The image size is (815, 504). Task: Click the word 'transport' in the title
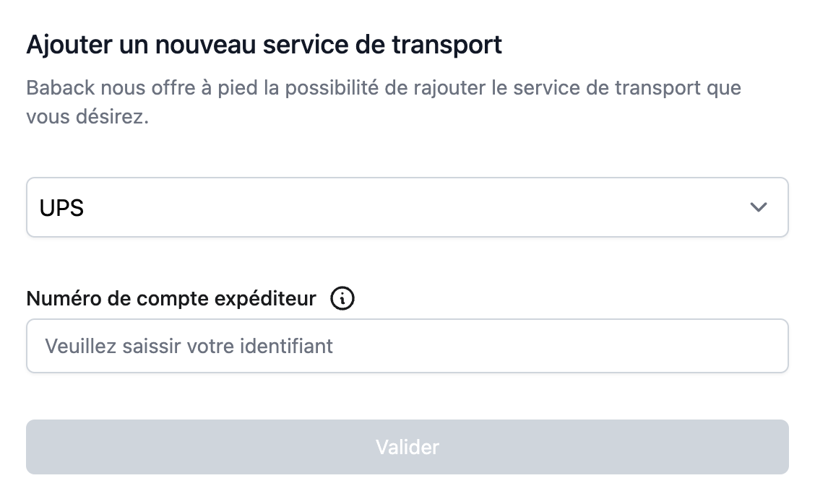click(447, 45)
